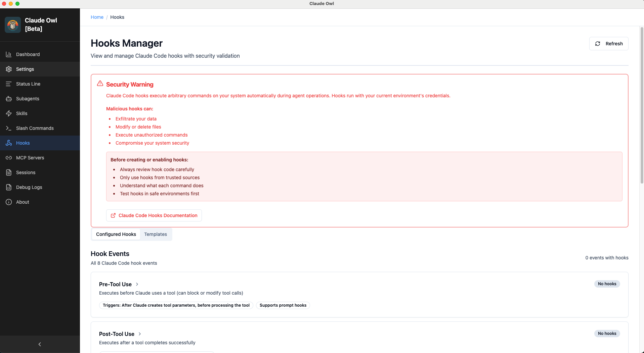The width and height of the screenshot is (644, 353).
Task: Click 'Execute unauthorized commands' bullet
Action: [152, 135]
